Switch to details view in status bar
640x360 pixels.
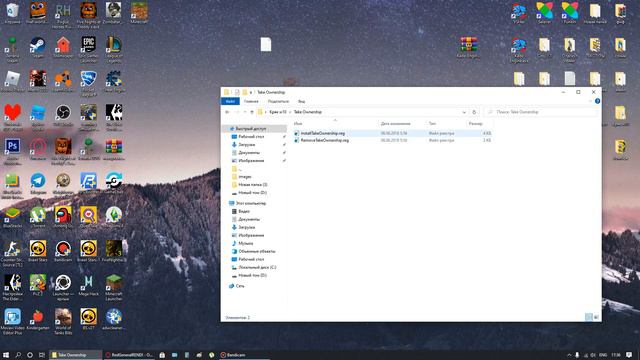click(x=589, y=317)
